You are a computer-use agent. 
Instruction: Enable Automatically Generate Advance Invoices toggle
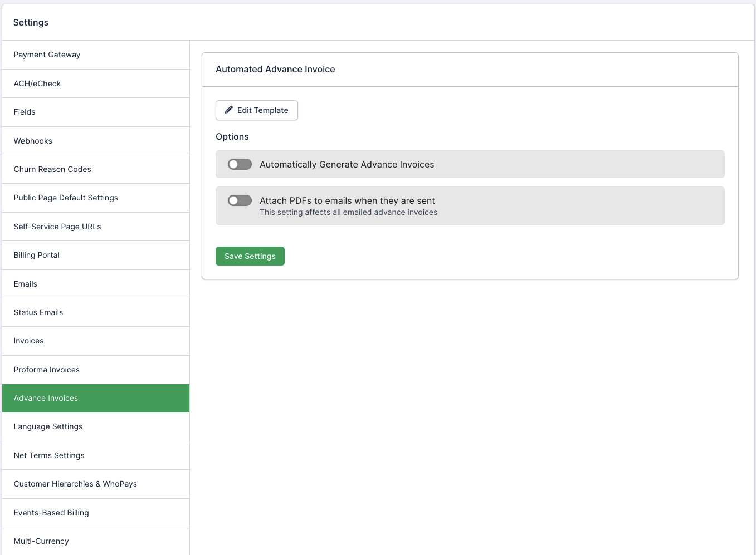(x=240, y=164)
